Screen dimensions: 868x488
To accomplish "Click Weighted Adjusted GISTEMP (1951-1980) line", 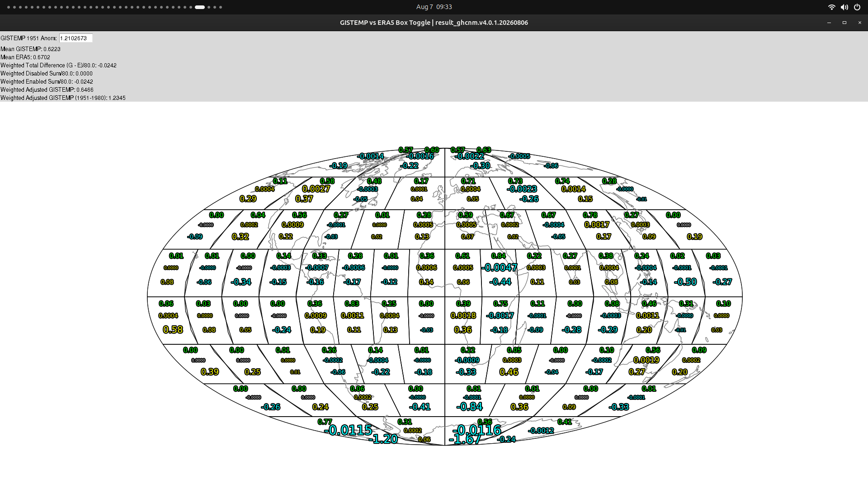I will pyautogui.click(x=63, y=98).
